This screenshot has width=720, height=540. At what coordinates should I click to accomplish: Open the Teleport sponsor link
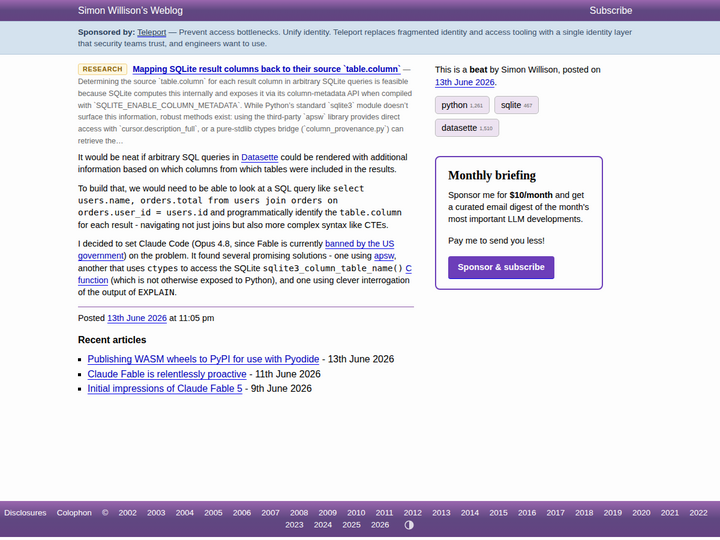click(152, 32)
